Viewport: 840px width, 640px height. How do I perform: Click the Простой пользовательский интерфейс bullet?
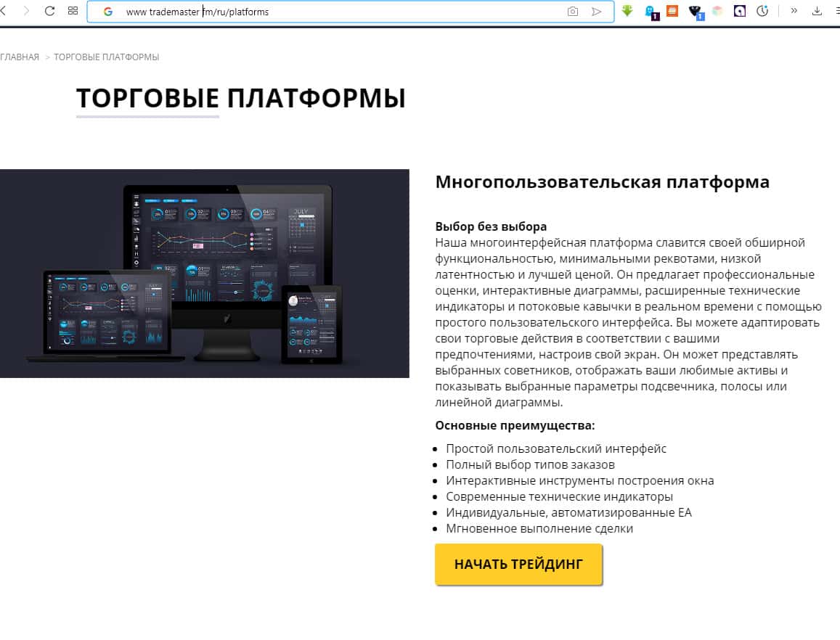click(x=556, y=449)
